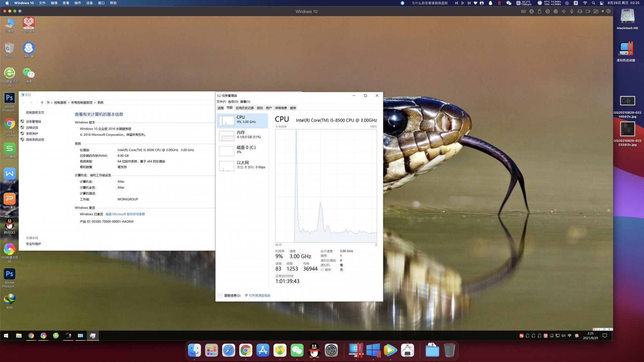This screenshot has width=644, height=362.
Task: Open 设备管理器 shield link in sidebar
Action: pyautogui.click(x=33, y=122)
